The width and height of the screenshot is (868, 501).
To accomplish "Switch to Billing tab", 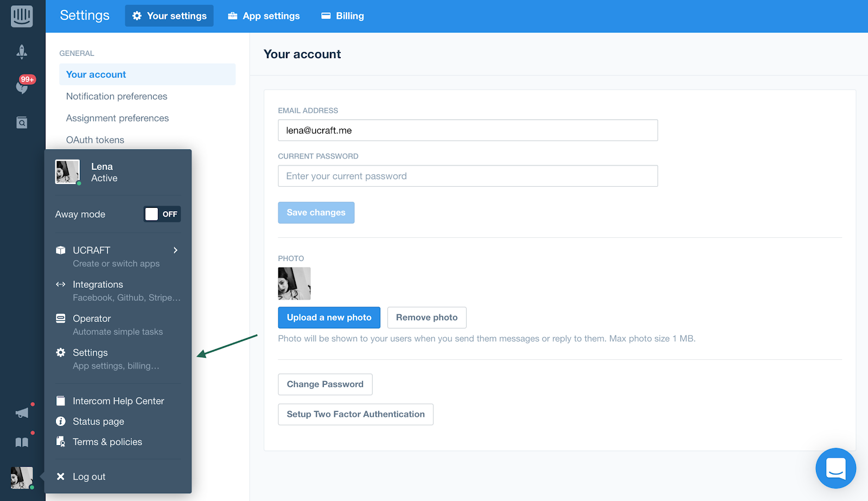I will [343, 16].
